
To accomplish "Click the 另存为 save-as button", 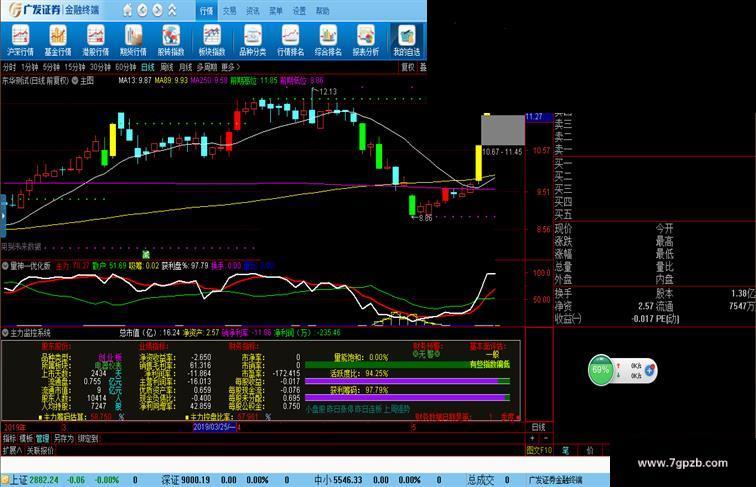I will click(x=64, y=439).
